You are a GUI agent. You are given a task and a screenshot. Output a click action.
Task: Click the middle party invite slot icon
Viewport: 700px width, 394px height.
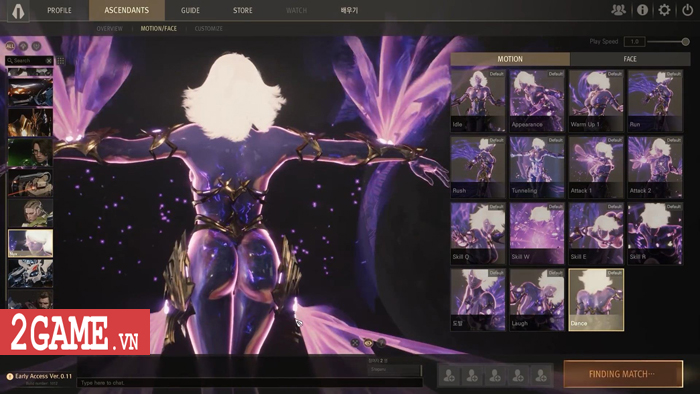495,375
